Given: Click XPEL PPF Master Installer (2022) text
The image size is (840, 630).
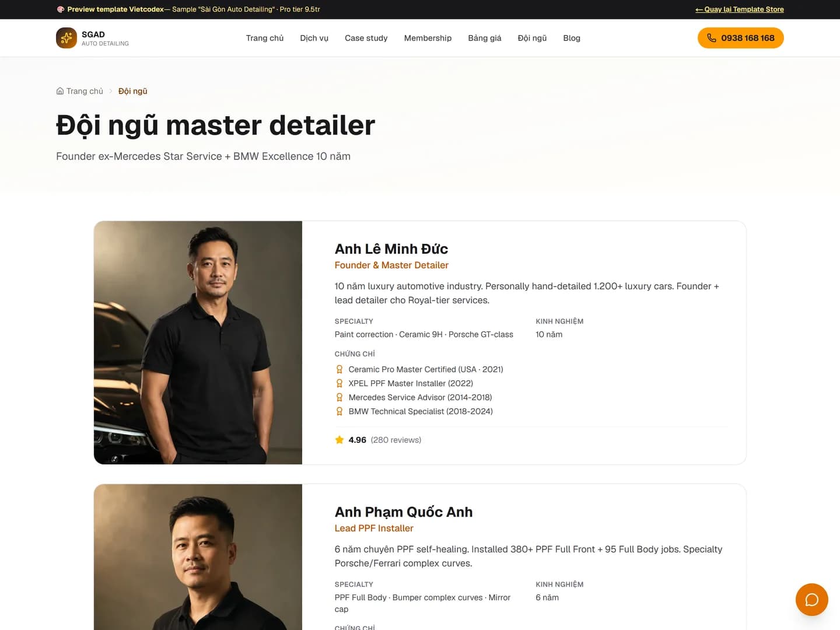Looking at the screenshot, I should click(x=411, y=383).
